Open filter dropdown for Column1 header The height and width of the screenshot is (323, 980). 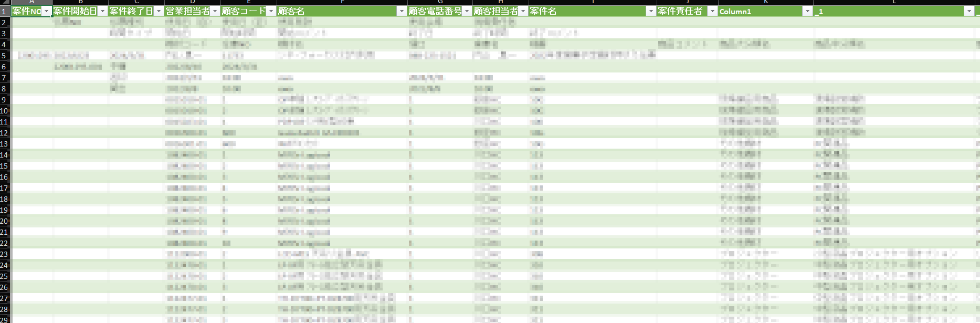pyautogui.click(x=807, y=11)
